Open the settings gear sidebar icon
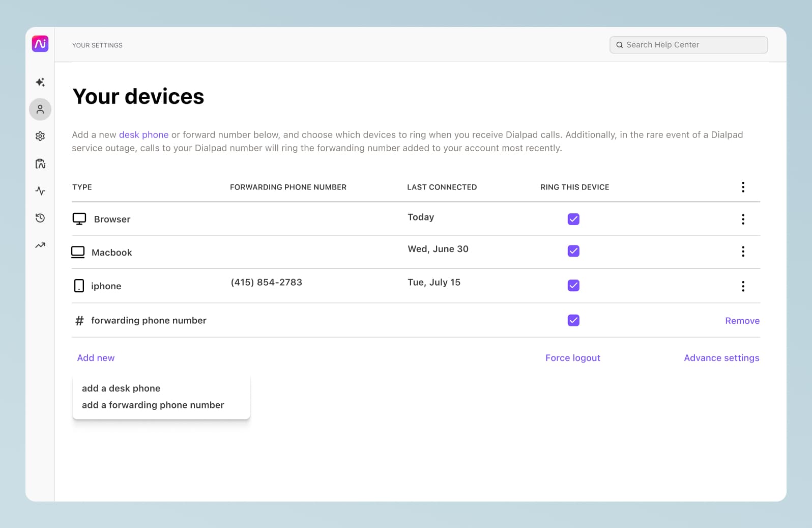Image resolution: width=812 pixels, height=528 pixels. (40, 136)
